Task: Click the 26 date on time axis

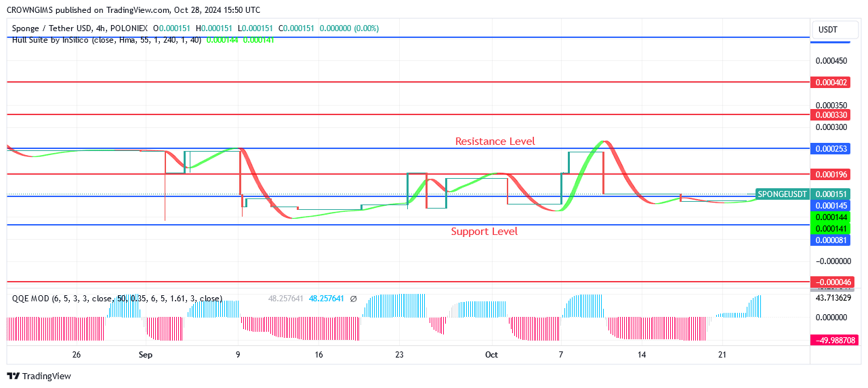Action: 77,355
